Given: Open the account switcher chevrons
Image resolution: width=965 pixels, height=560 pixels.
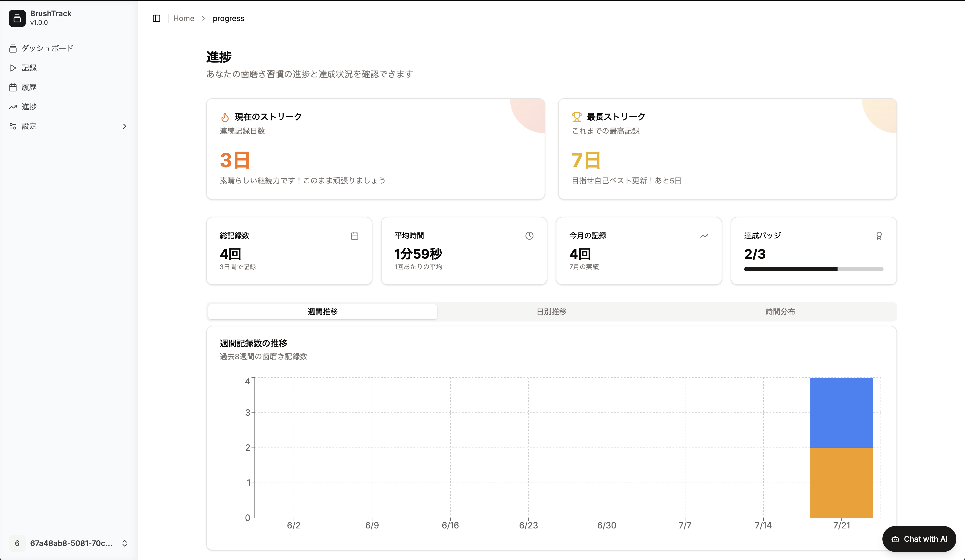Looking at the screenshot, I should coord(124,543).
